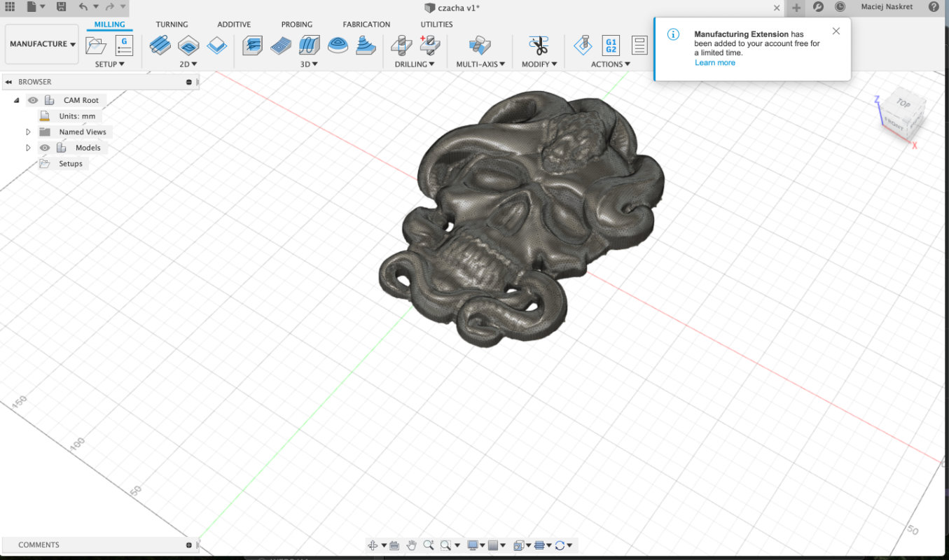Select the Pan hand tool
The height and width of the screenshot is (560, 949).
(x=411, y=545)
